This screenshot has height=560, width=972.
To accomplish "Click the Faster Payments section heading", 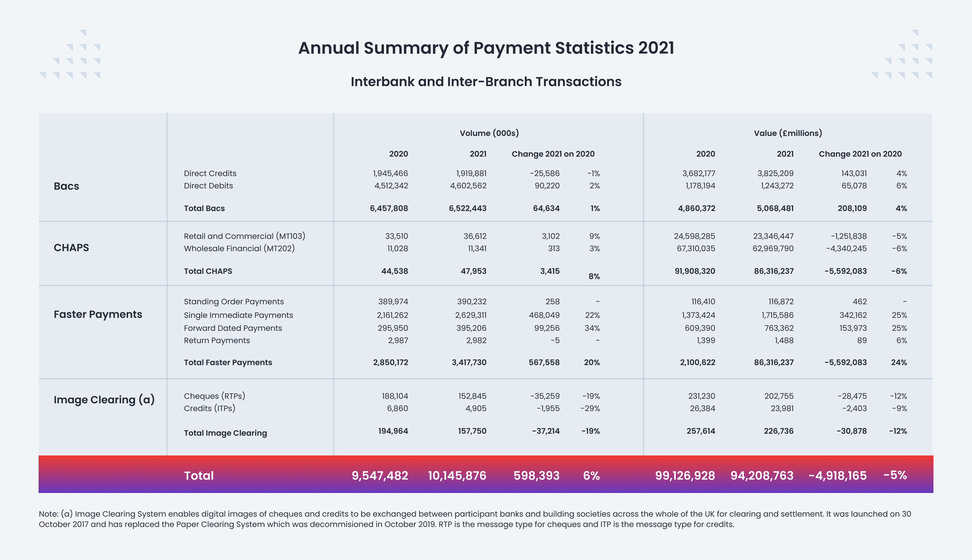I will [x=98, y=314].
